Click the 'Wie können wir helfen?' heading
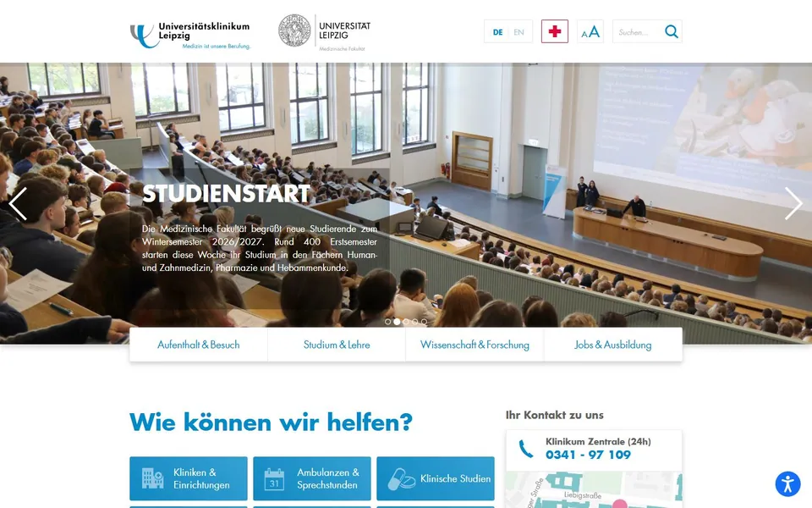The image size is (812, 508). pyautogui.click(x=271, y=422)
